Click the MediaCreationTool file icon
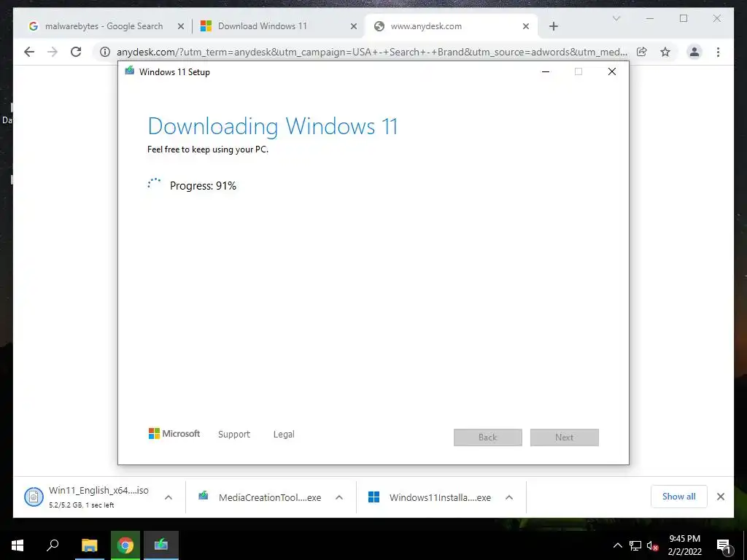The height and width of the screenshot is (560, 747). point(204,496)
